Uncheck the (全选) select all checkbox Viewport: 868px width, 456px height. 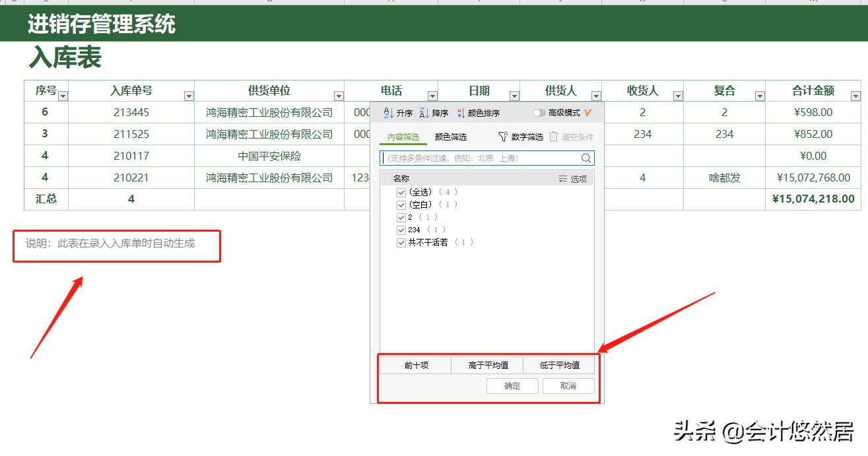point(401,192)
